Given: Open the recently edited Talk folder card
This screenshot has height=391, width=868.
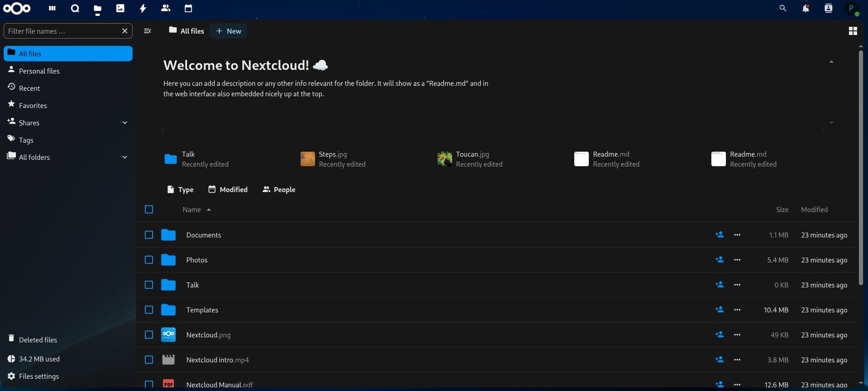Looking at the screenshot, I should tap(196, 159).
